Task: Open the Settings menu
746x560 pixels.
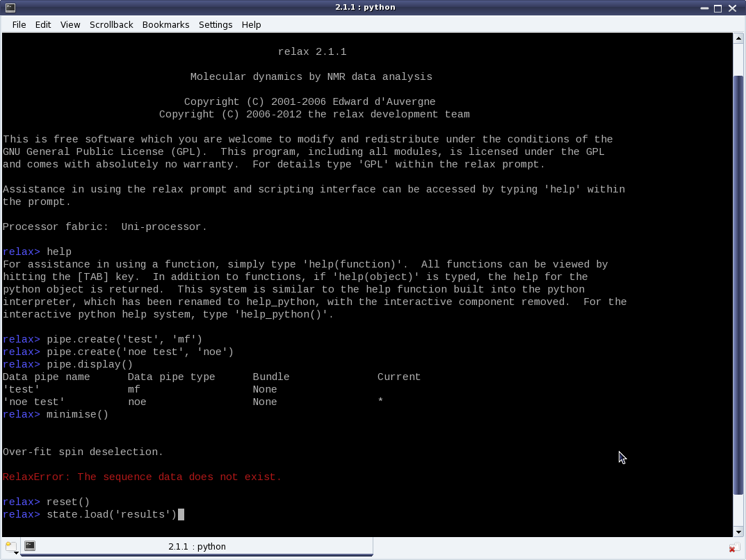Action: pos(216,24)
